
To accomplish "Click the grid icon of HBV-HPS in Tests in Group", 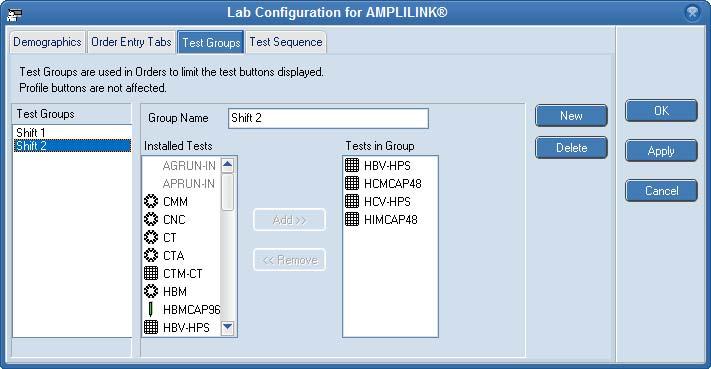I will (x=352, y=165).
